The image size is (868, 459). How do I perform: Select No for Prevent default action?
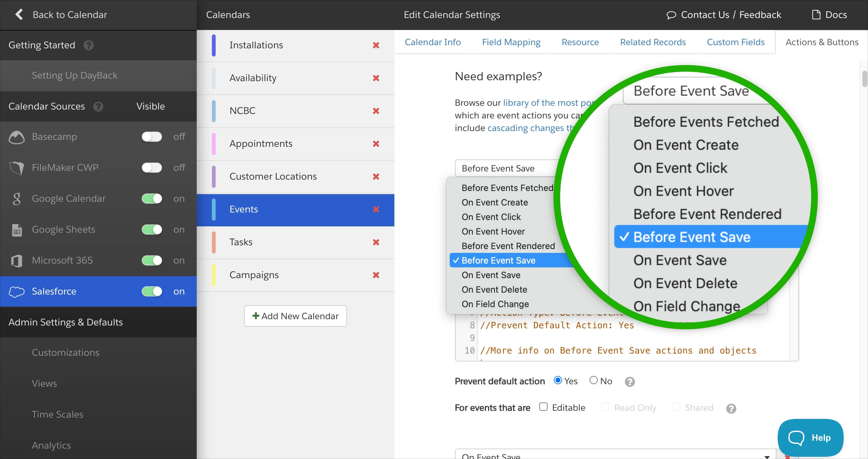point(593,380)
